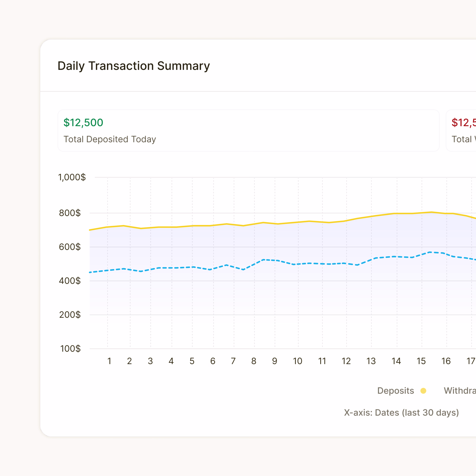The image size is (476, 476).
Task: Click the 800$ y-axis label
Action: (70, 213)
